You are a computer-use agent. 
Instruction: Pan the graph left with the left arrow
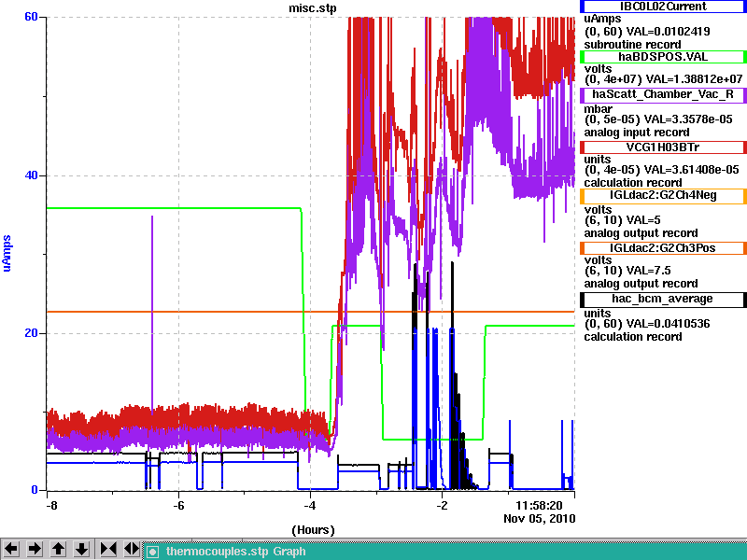coord(11,549)
